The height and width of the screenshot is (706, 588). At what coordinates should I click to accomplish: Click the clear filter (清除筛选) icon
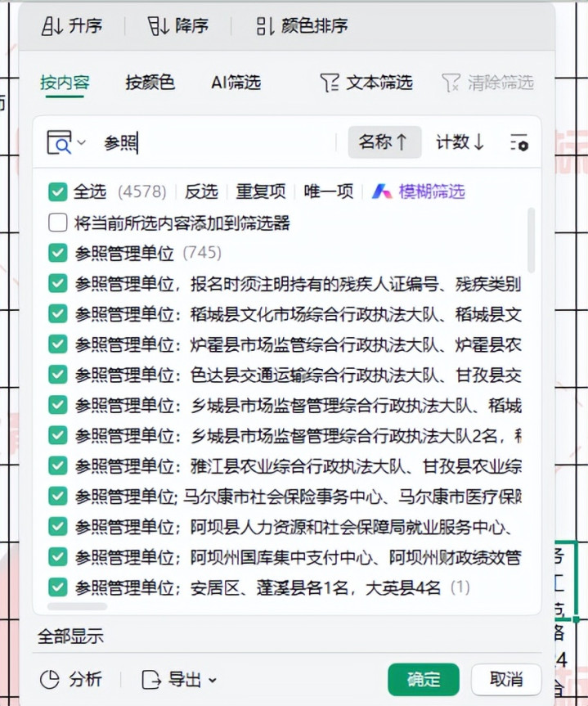tap(451, 83)
